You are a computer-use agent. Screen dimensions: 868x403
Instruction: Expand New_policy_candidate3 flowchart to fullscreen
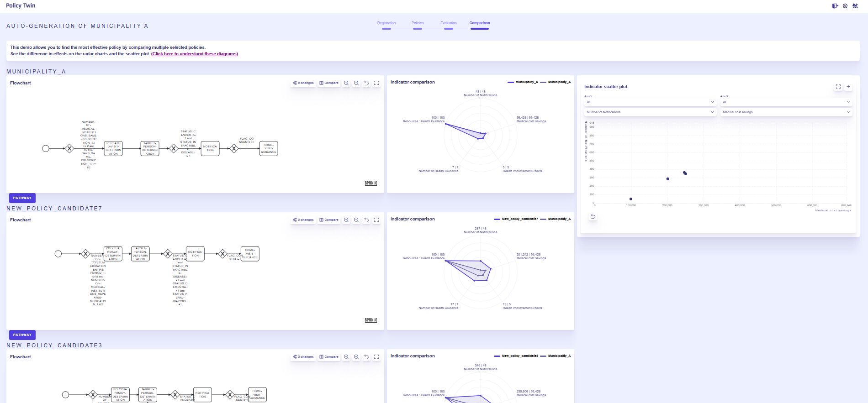376,357
